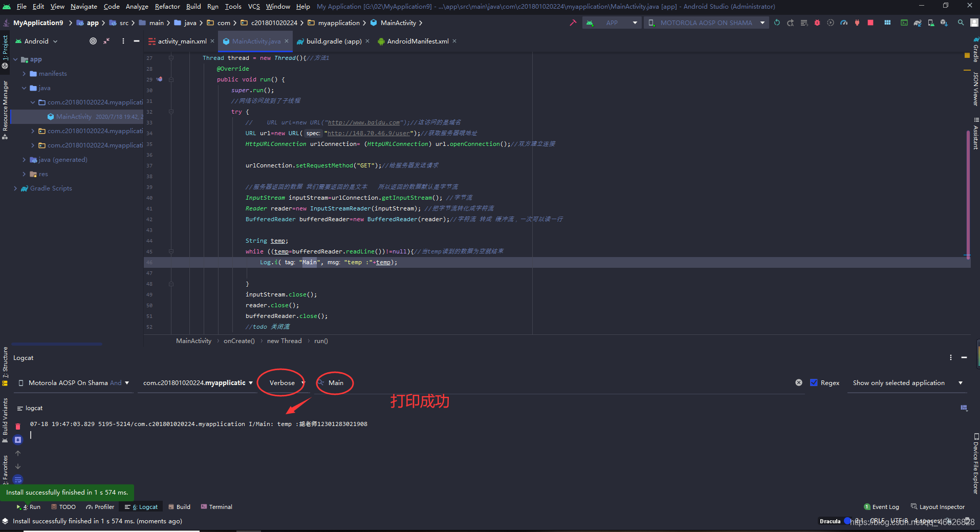Open Logcat panel three-dot options menu

click(951, 357)
